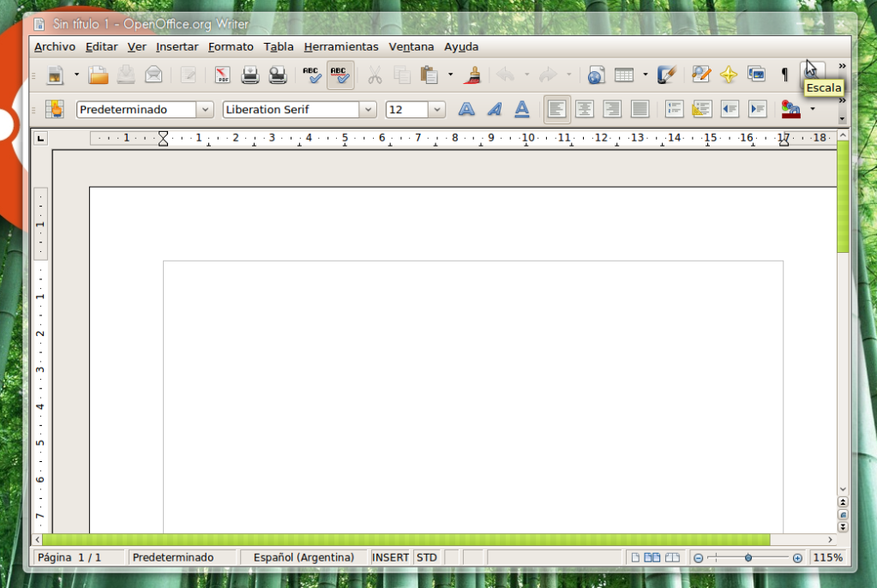Select the Format Paintbrush

pos(472,75)
